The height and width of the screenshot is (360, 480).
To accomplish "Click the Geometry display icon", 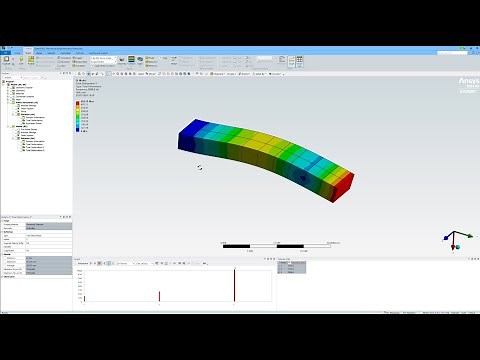I will click(x=122, y=60).
